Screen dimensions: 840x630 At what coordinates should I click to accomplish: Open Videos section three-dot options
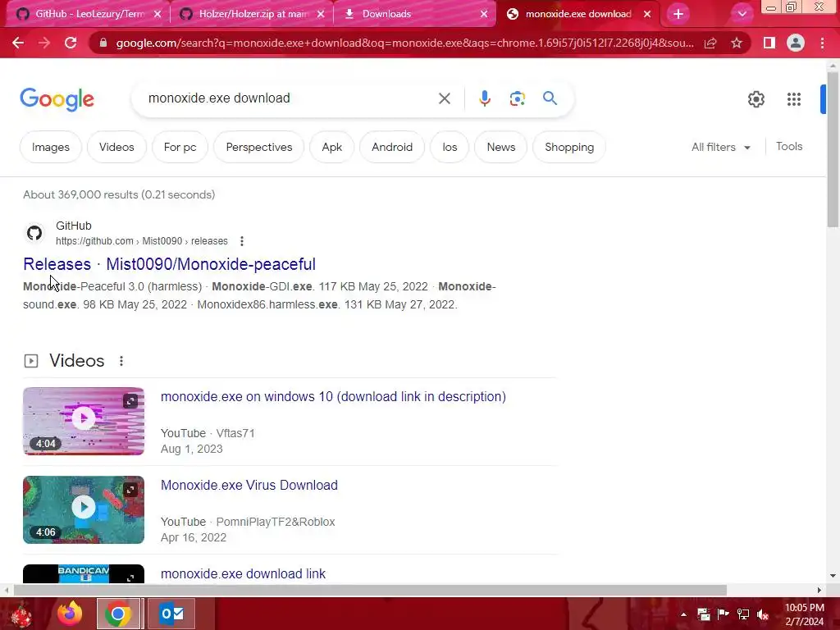click(121, 361)
